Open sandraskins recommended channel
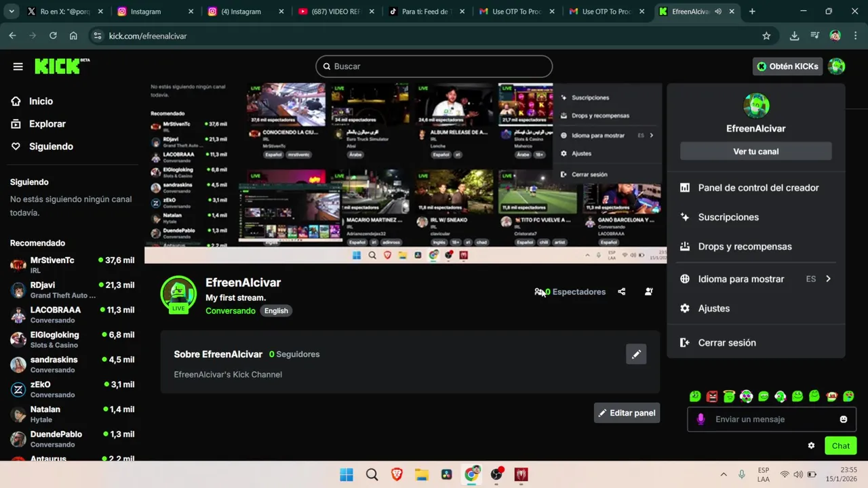Screen dimensions: 868x488 pos(72,365)
